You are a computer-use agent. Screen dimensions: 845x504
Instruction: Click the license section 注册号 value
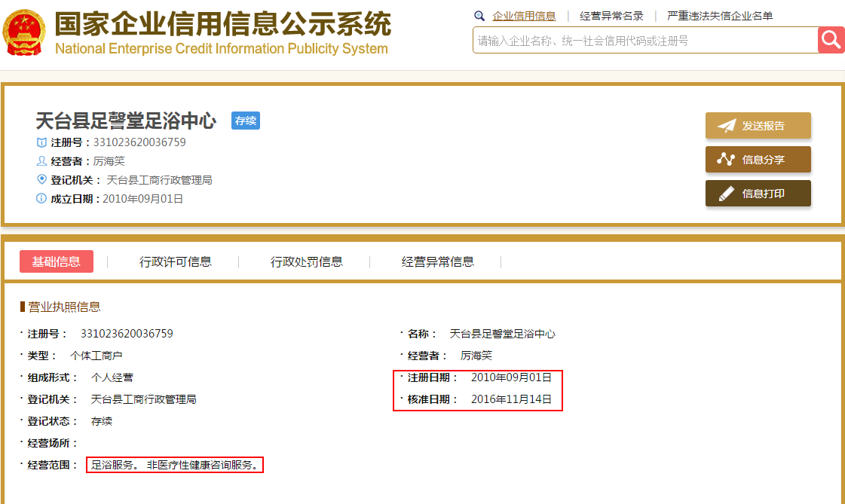tap(127, 334)
